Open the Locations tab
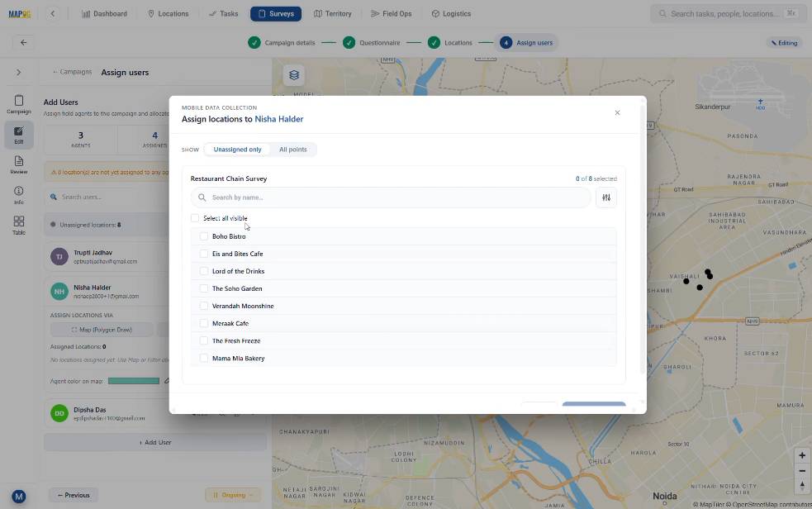 coord(169,14)
